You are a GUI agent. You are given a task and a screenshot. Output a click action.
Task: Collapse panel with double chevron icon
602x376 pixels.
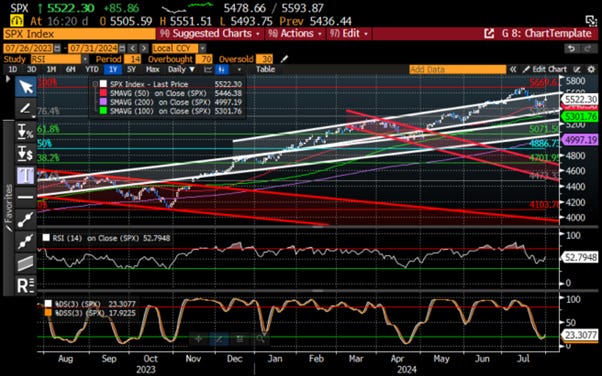513,70
